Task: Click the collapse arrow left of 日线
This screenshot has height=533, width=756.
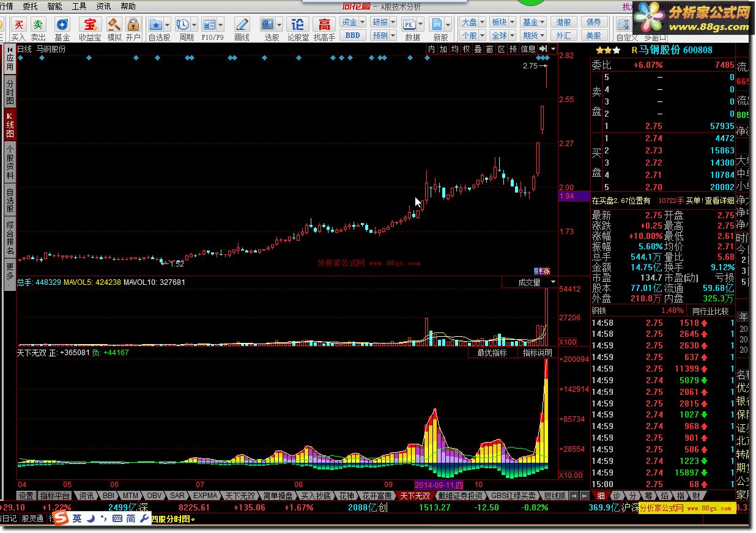Action: pos(10,49)
